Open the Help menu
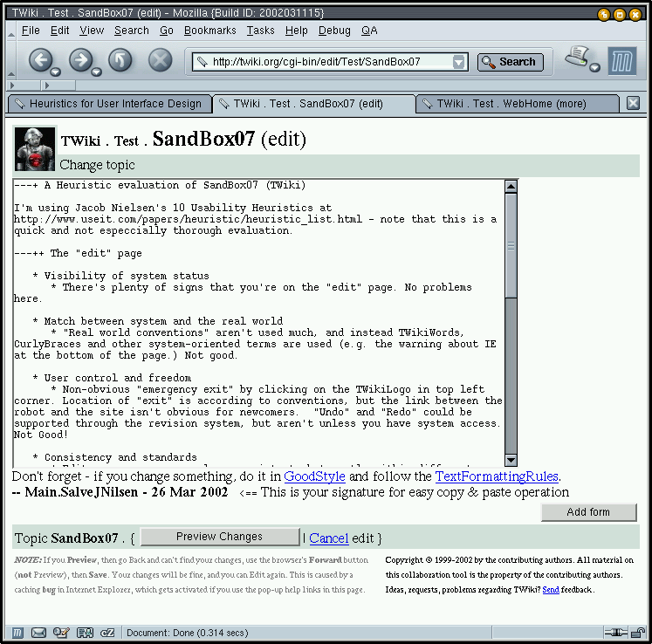This screenshot has width=652, height=644. click(x=297, y=31)
